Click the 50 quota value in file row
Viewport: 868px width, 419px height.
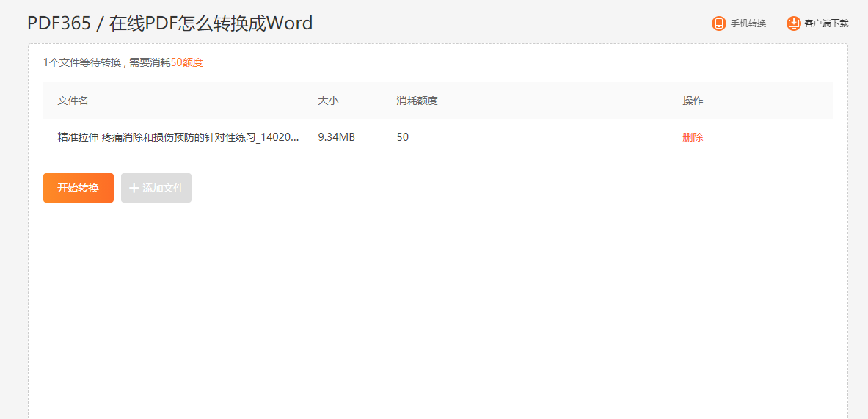[x=403, y=137]
